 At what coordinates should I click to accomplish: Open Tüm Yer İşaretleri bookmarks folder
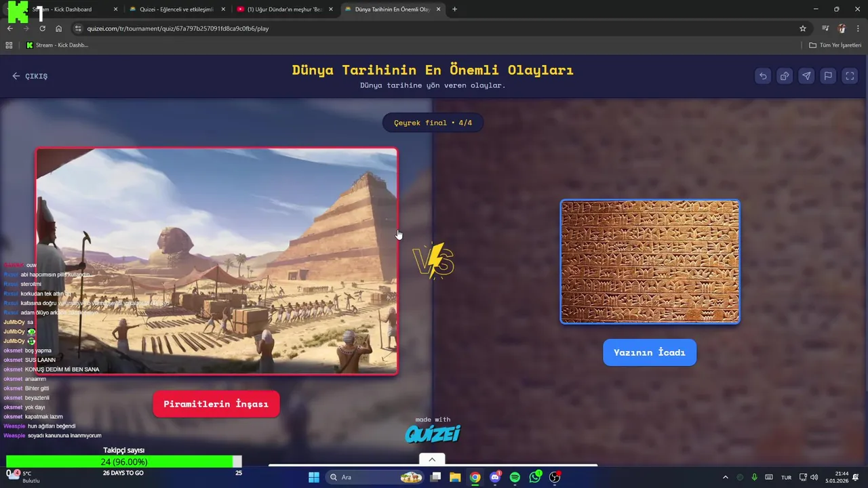tap(835, 45)
